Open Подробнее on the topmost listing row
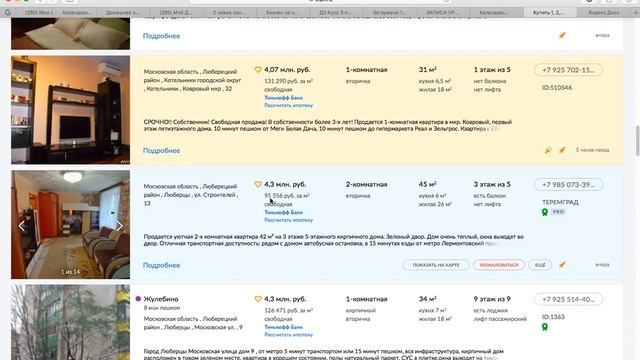 [161, 36]
